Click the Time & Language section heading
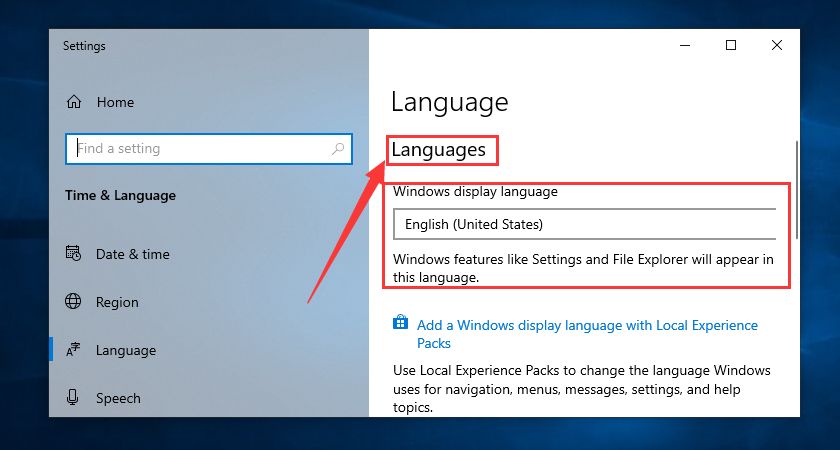The image size is (840, 450). [121, 196]
